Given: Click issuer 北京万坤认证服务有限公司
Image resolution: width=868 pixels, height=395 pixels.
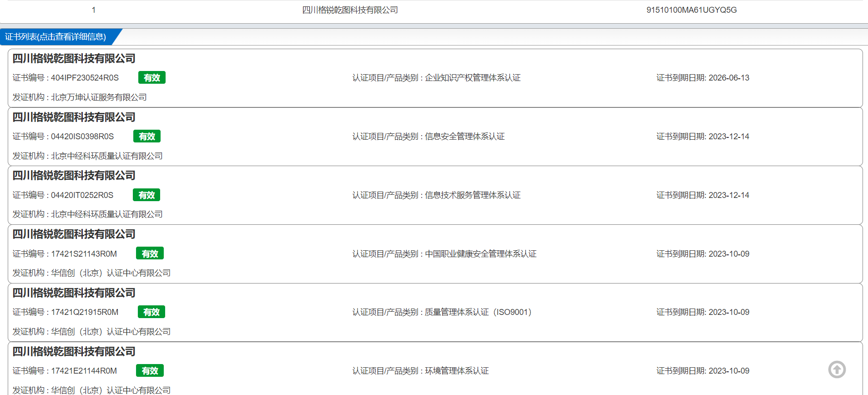Looking at the screenshot, I should 99,97.
